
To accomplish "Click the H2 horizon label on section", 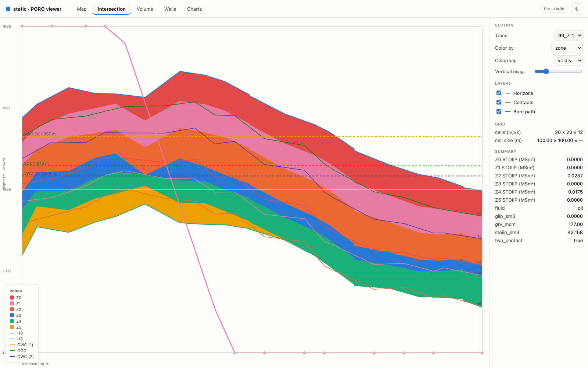I will coord(479,236).
